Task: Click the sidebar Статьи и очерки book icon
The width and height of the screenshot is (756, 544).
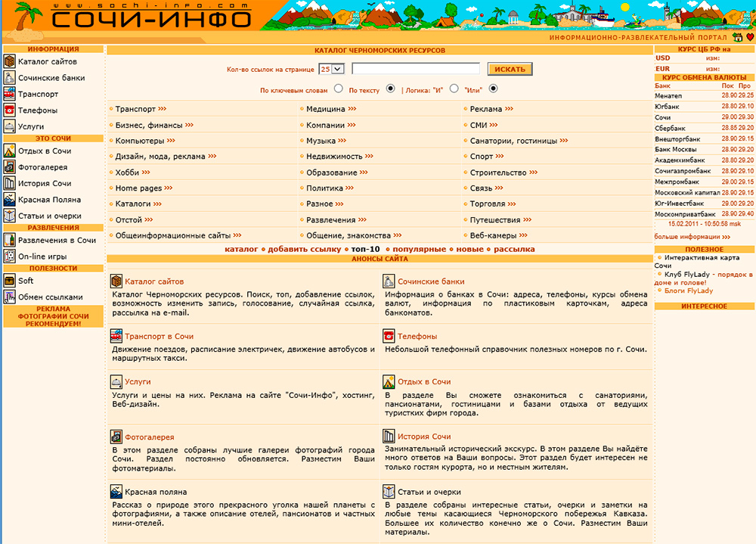Action: tap(10, 216)
